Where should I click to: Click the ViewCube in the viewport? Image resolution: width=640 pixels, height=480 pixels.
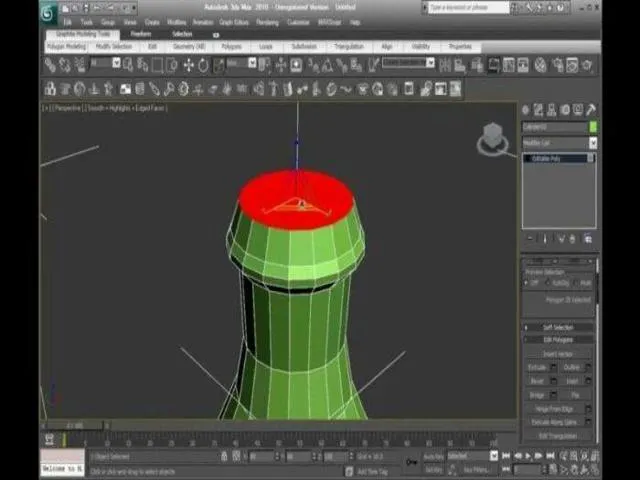492,139
